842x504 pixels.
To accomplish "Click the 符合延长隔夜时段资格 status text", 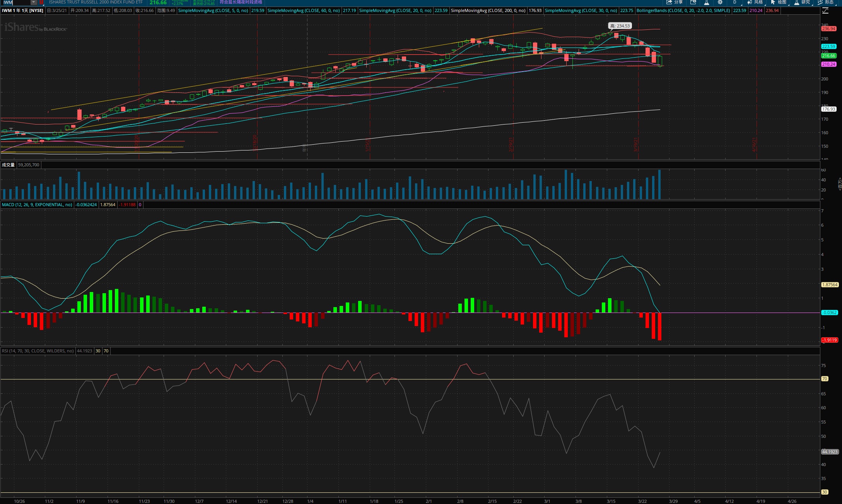I will tap(241, 2).
